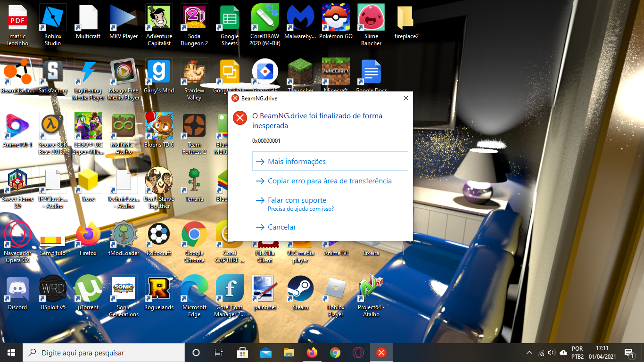Open the clock and calendar flyout

click(x=602, y=353)
